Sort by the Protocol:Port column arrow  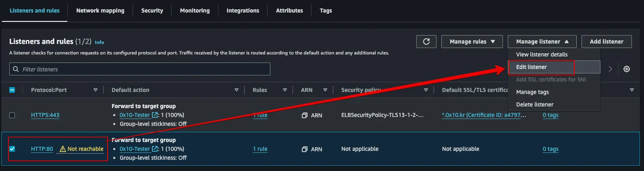[96, 90]
